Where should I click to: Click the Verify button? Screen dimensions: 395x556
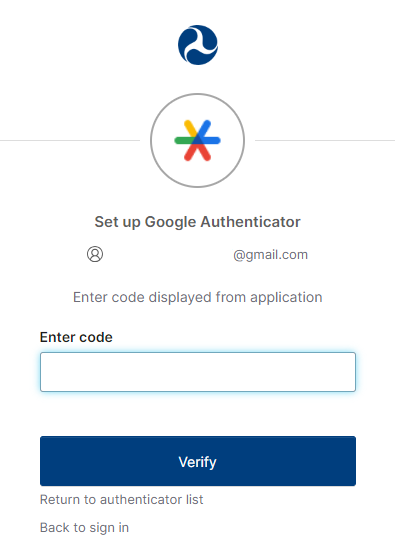[x=198, y=461]
